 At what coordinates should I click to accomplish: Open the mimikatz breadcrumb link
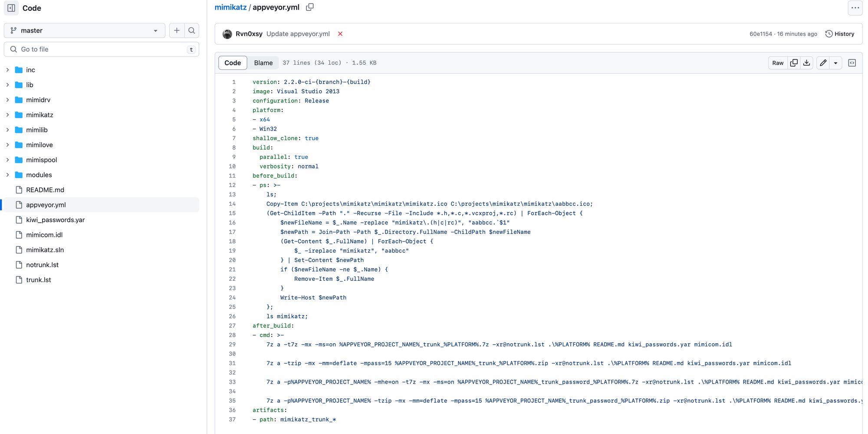click(x=230, y=7)
